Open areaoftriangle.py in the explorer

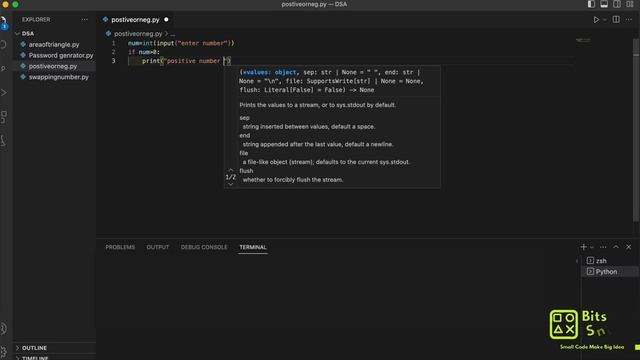(54, 44)
